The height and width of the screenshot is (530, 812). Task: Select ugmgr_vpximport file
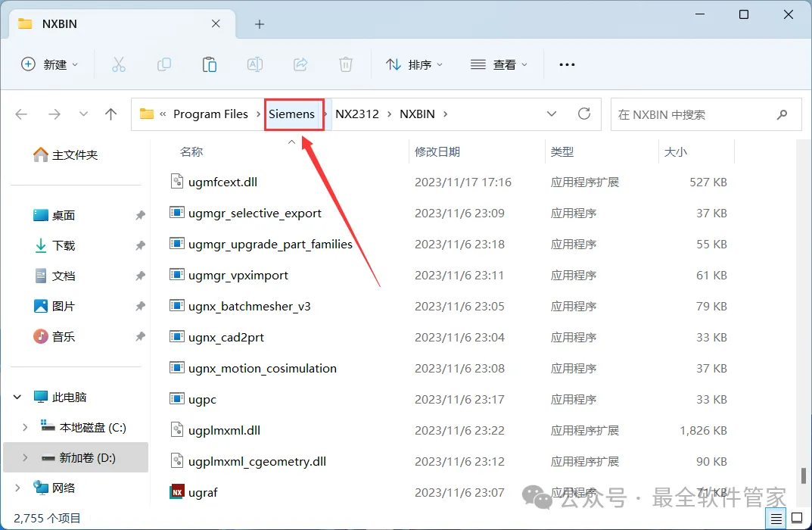point(238,275)
